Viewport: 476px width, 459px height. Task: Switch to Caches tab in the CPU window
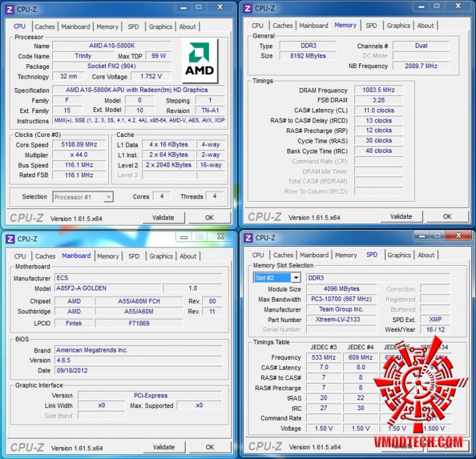tap(45, 26)
